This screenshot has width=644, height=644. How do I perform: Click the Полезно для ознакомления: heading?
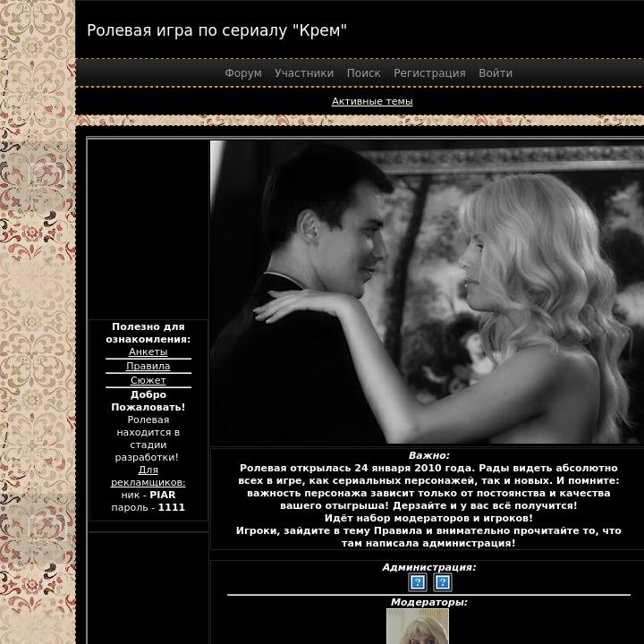click(x=148, y=333)
